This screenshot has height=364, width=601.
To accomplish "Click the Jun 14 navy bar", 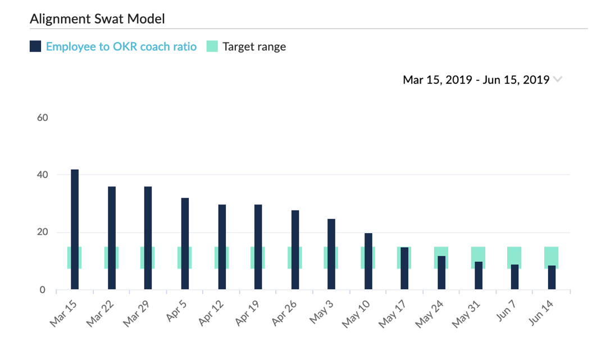I will [x=552, y=277].
